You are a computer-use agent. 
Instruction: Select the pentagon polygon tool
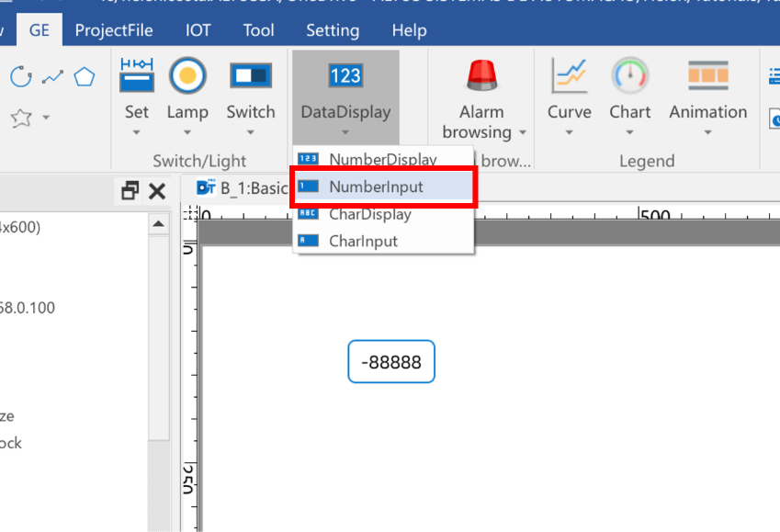point(85,76)
